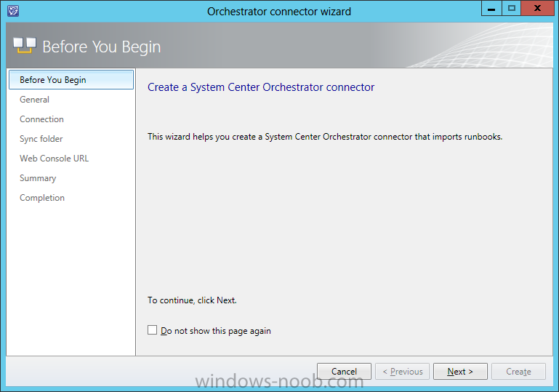Maximize the Orchestrator connector wizard window
The image size is (559, 392).
[511, 8]
